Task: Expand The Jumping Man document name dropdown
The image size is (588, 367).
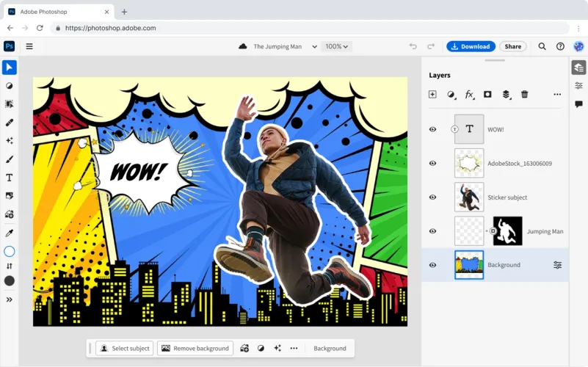Action: coord(315,46)
